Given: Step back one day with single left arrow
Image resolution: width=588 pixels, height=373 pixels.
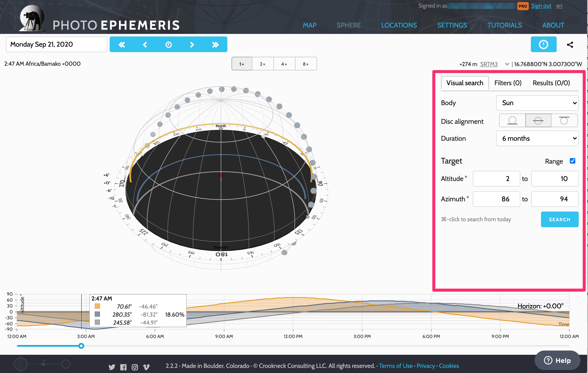Looking at the screenshot, I should [145, 45].
